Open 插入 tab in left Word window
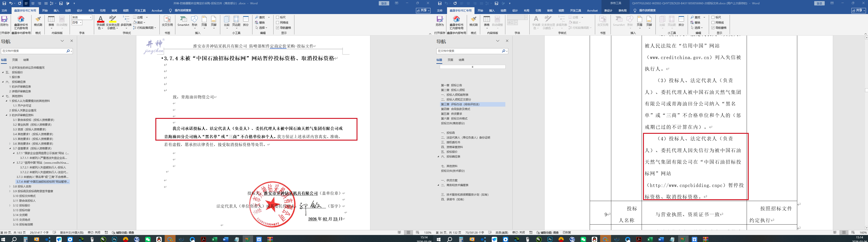 pos(56,11)
